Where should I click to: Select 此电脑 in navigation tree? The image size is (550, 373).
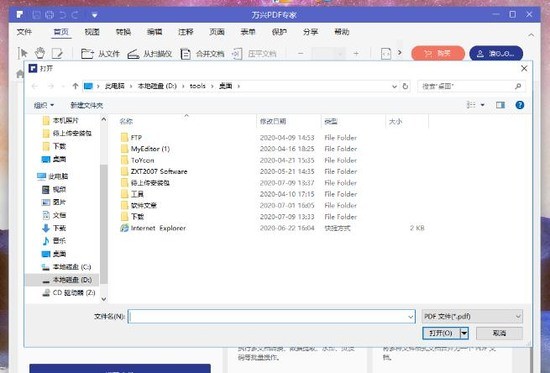point(58,176)
